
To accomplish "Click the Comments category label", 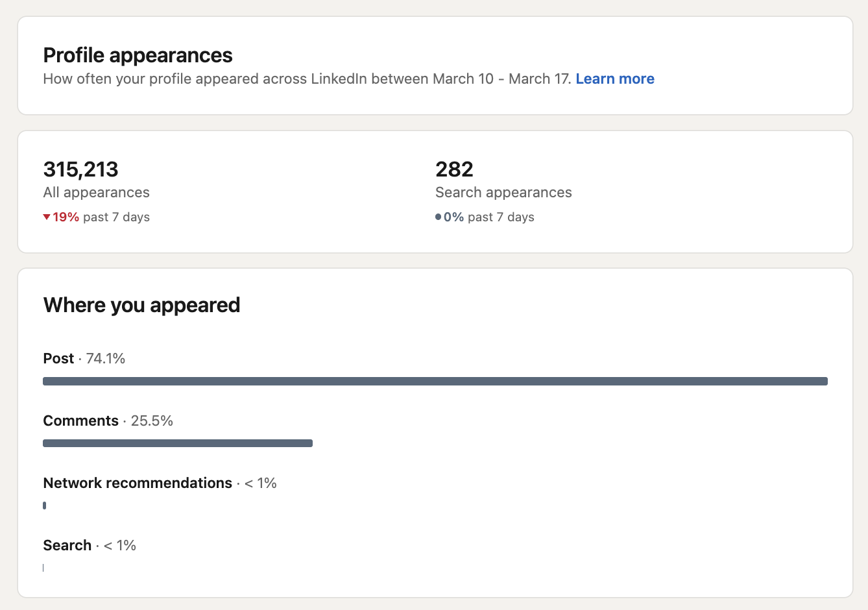I will click(80, 421).
